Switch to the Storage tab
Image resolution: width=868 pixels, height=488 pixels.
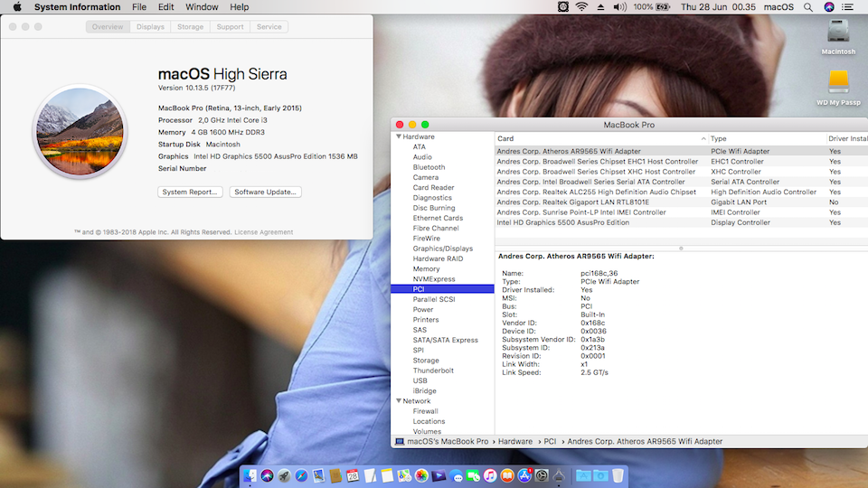pos(190,27)
